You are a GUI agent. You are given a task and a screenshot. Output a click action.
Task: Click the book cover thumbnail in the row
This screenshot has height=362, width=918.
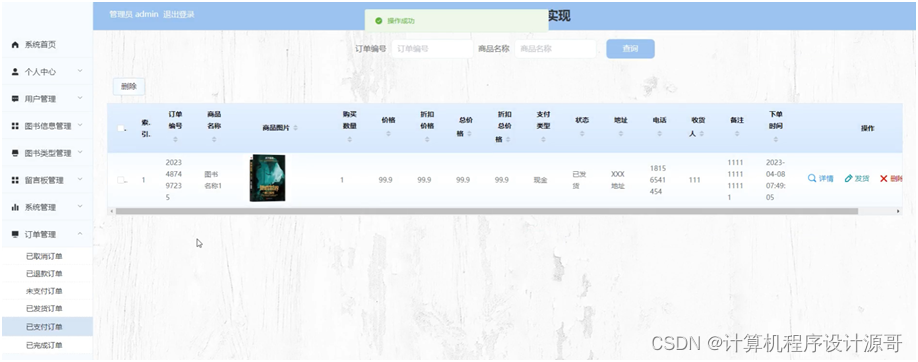[268, 178]
